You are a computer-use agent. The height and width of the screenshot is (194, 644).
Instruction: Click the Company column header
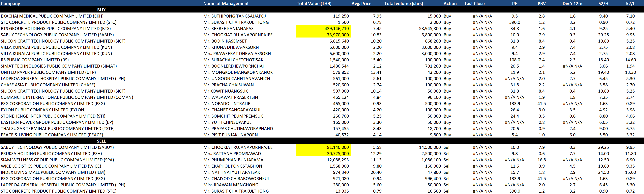click(x=10, y=3)
